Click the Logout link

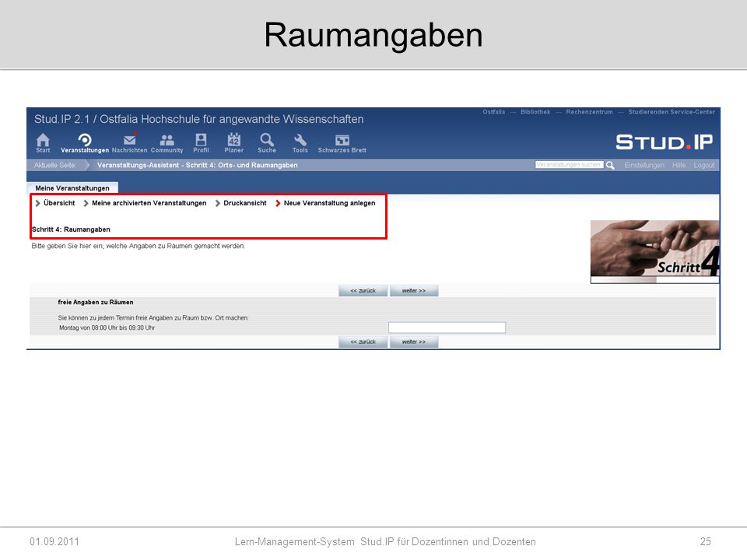703,165
